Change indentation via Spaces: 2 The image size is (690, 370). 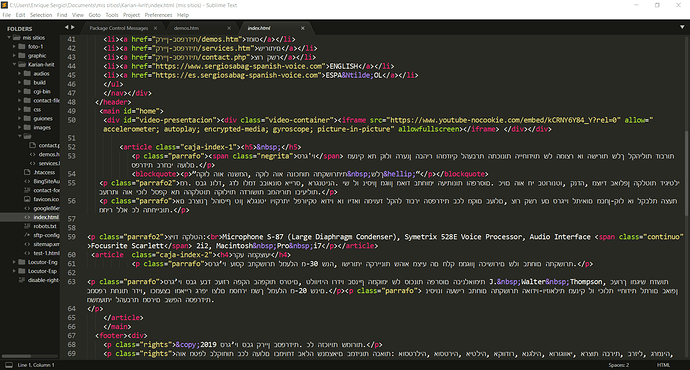coord(619,365)
